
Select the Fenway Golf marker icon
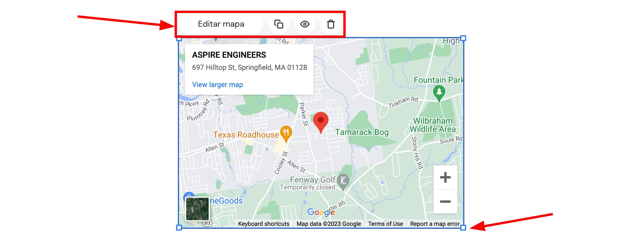343,182
